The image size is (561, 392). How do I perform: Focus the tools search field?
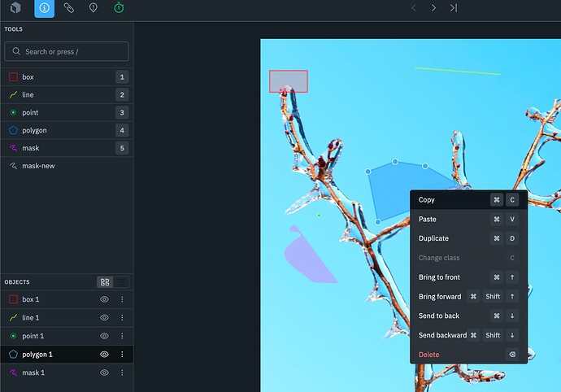click(67, 51)
